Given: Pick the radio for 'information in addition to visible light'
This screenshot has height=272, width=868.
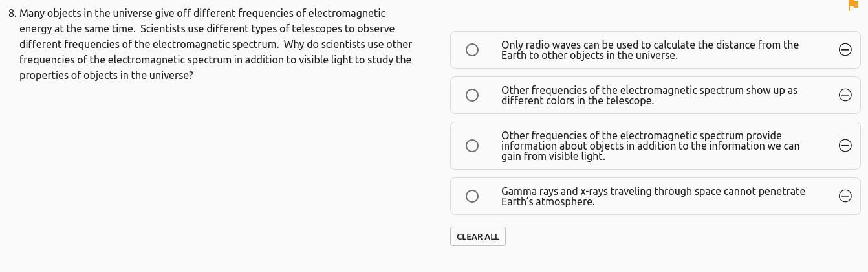Looking at the screenshot, I should (472, 146).
